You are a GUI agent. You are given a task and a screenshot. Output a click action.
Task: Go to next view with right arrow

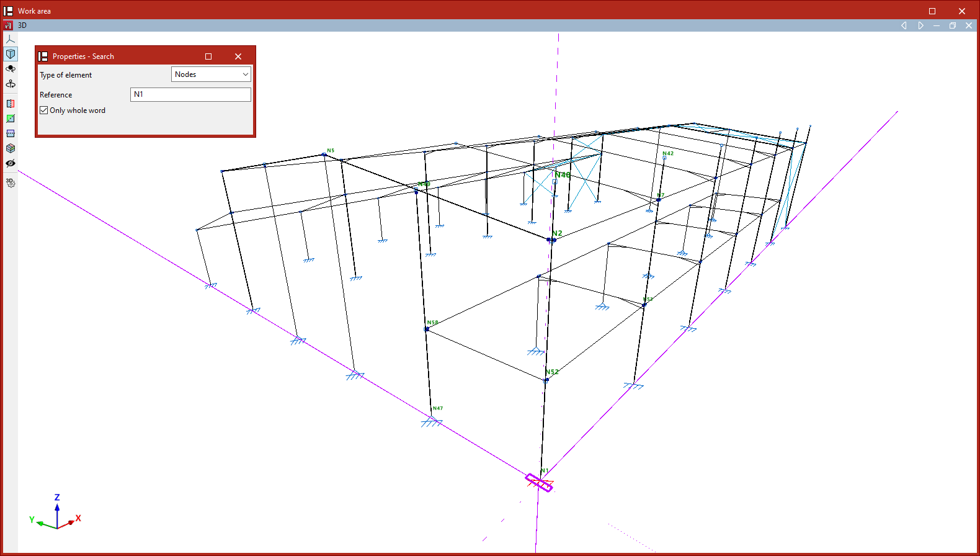click(920, 25)
